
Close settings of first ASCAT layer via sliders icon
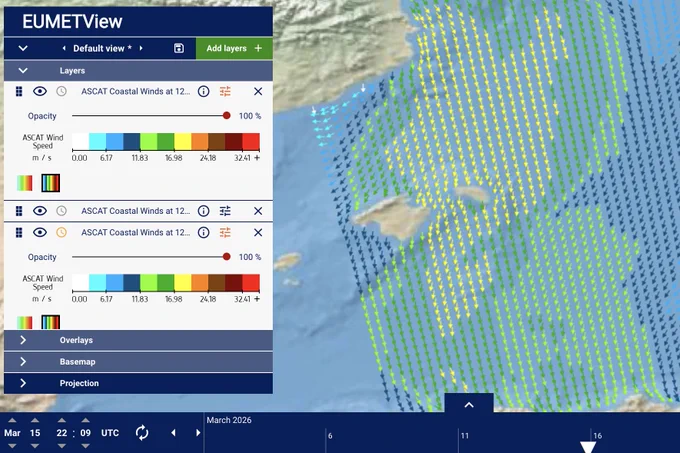coord(225,91)
